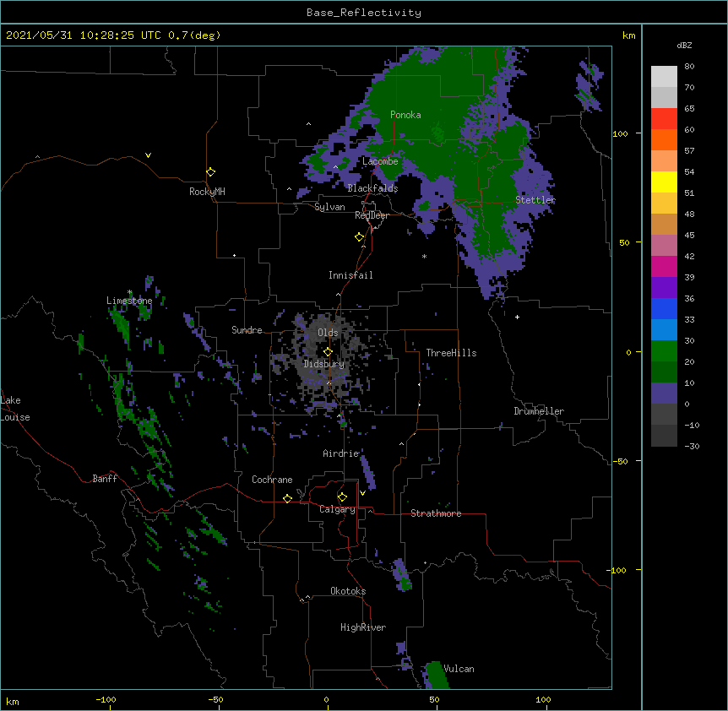This screenshot has width=728, height=711.
Task: Select the Sundre label
Action: point(247,330)
